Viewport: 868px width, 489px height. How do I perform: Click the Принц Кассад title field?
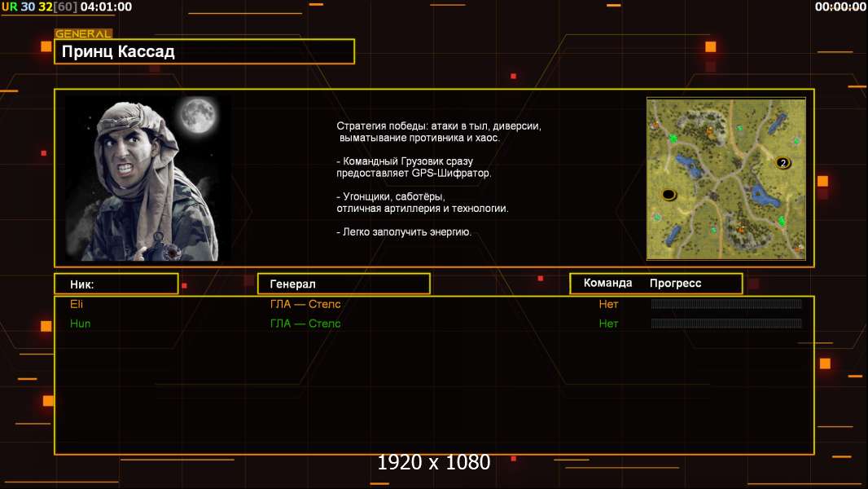[x=204, y=51]
